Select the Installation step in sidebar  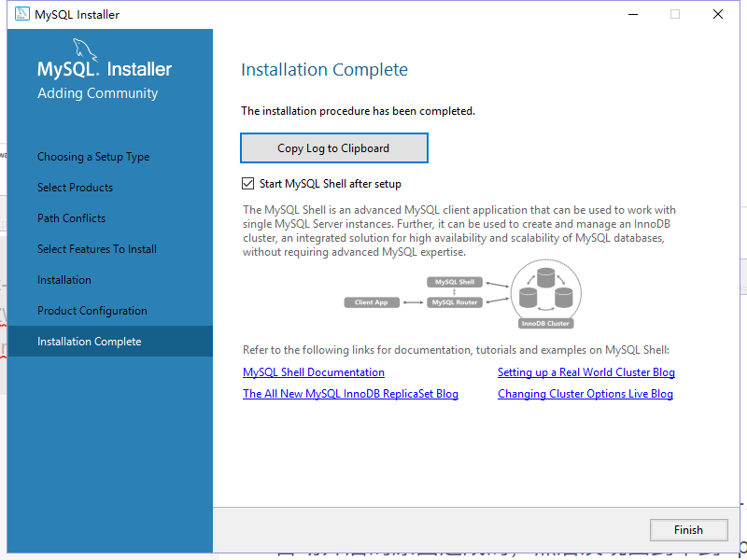click(x=64, y=280)
